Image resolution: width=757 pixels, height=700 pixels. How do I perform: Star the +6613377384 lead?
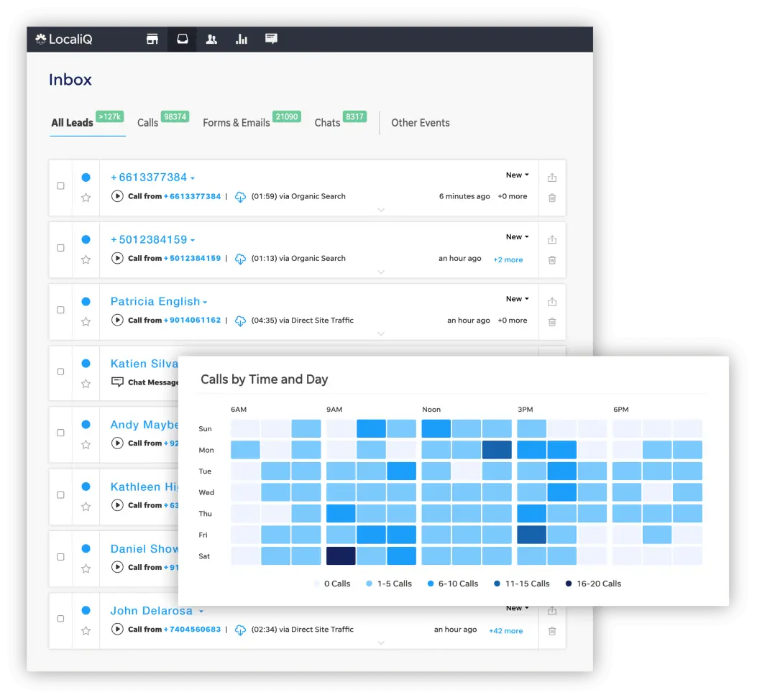[x=86, y=198]
